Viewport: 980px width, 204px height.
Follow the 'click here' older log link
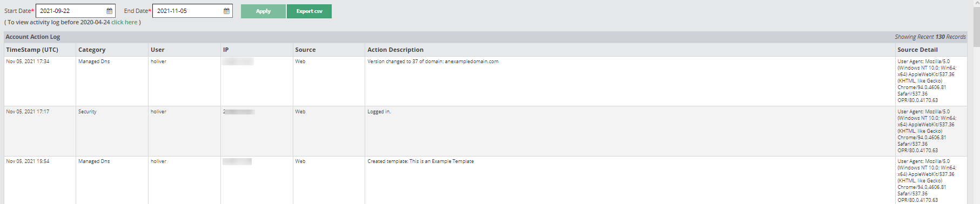click(124, 22)
